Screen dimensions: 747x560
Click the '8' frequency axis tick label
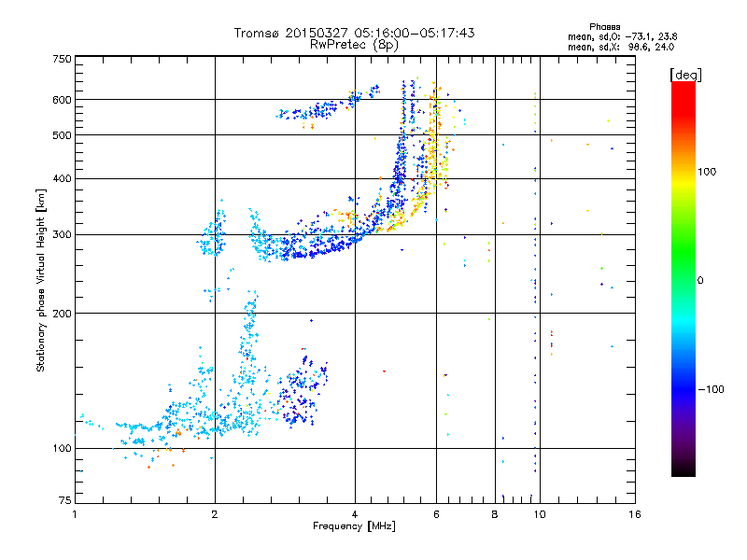pyautogui.click(x=495, y=514)
